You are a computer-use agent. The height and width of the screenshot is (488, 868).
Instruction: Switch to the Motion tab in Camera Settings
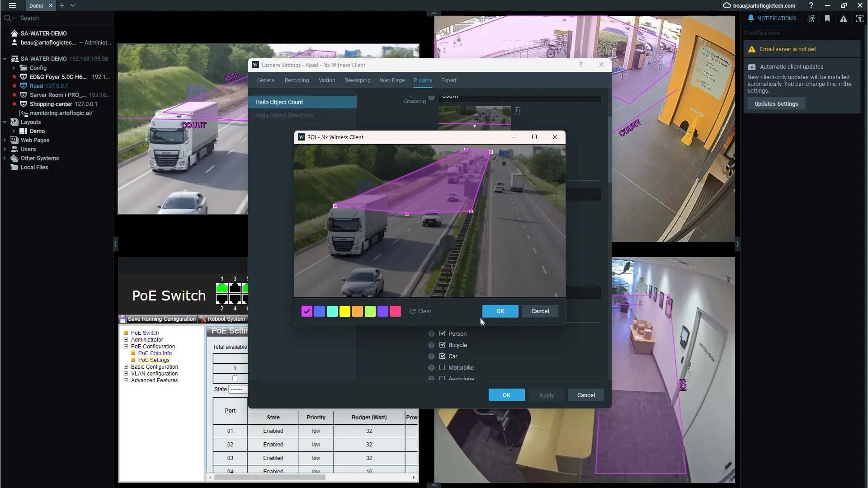coord(326,80)
